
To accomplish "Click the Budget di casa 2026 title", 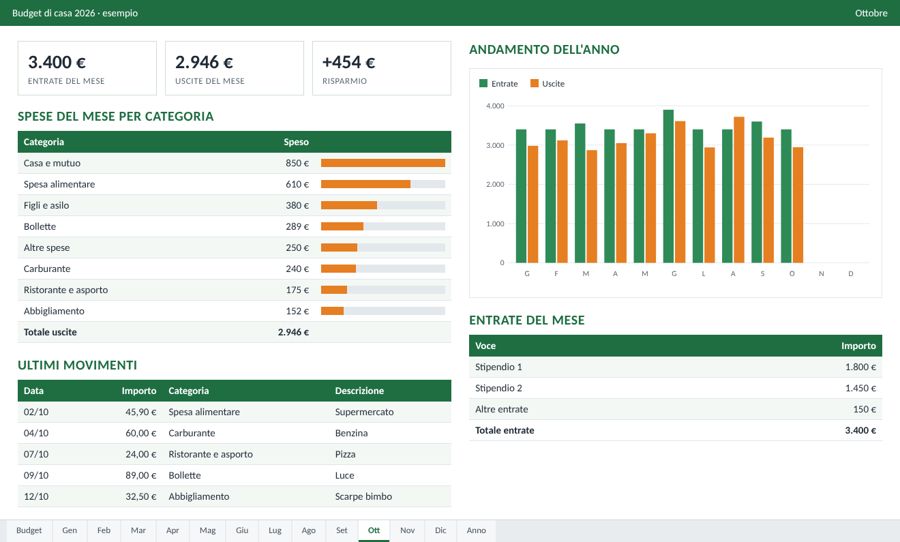I will click(75, 13).
